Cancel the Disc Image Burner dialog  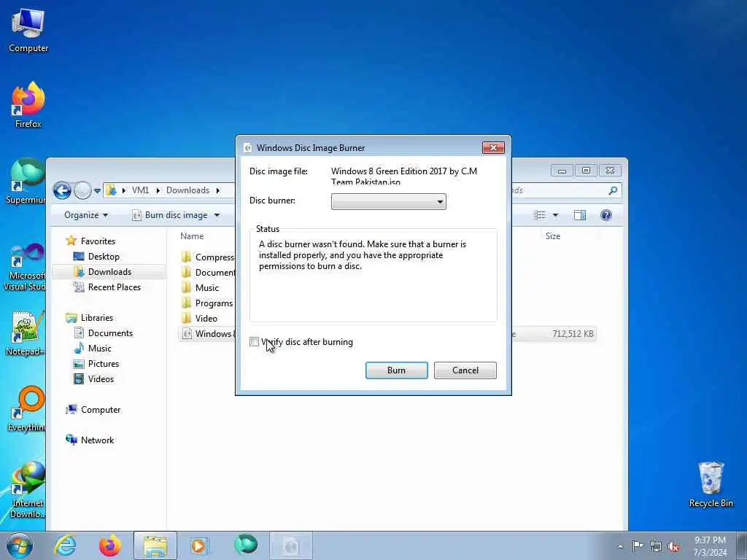coord(465,370)
